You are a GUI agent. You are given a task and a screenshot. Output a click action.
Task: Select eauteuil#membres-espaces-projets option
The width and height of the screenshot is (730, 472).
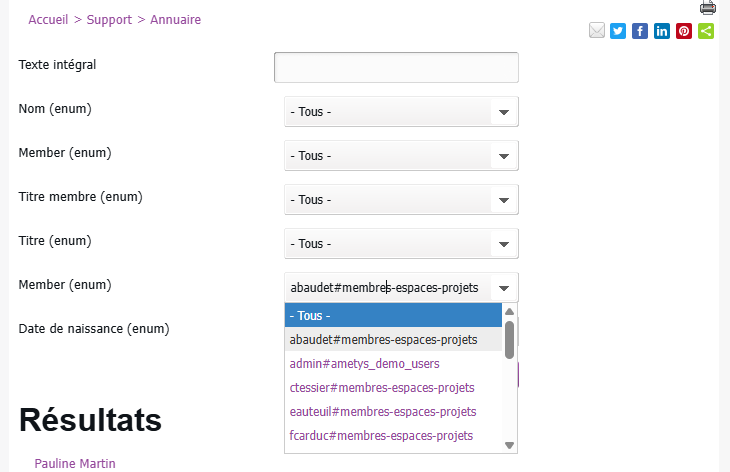click(x=382, y=412)
